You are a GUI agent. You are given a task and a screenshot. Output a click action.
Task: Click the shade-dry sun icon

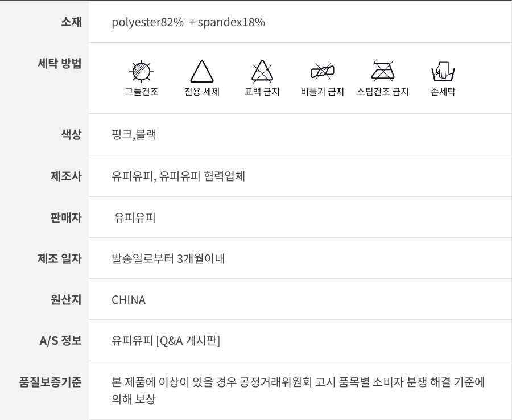pos(141,72)
